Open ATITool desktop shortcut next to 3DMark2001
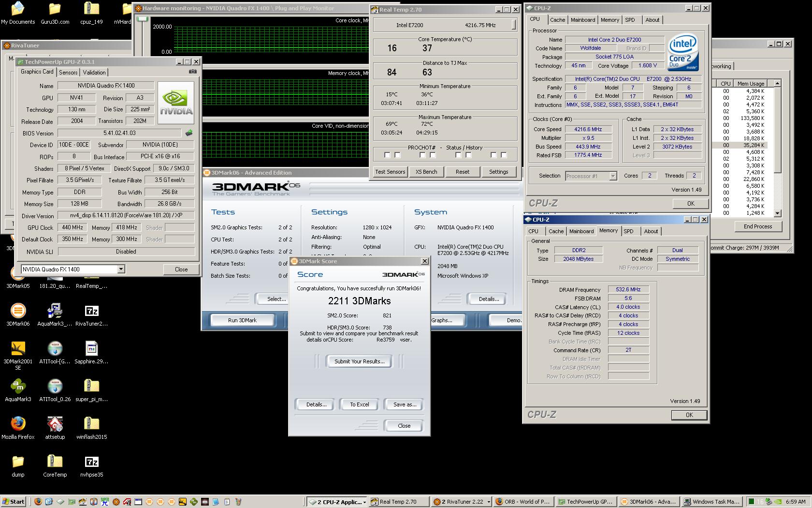 pyautogui.click(x=55, y=352)
